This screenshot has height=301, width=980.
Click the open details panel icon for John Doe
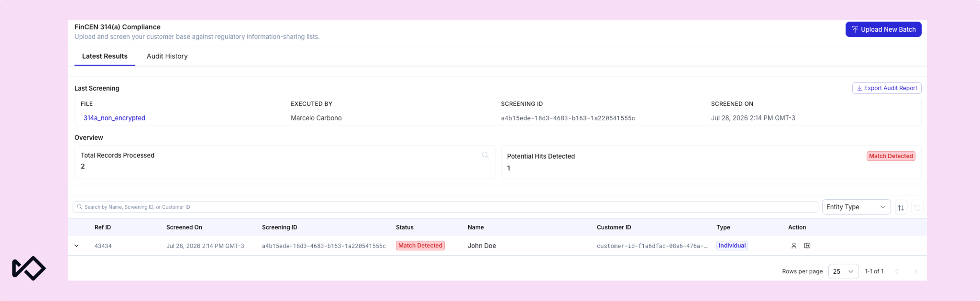tap(807, 245)
